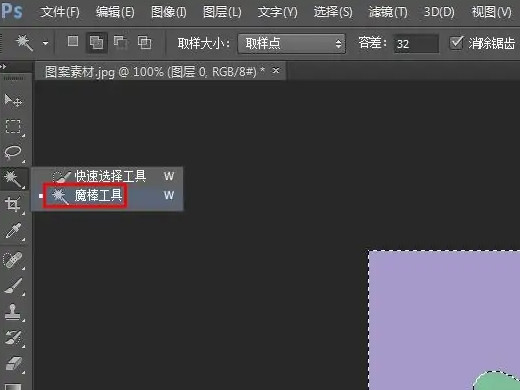The width and height of the screenshot is (520, 390).
Task: Open the 编辑(E) menu
Action: coord(115,12)
